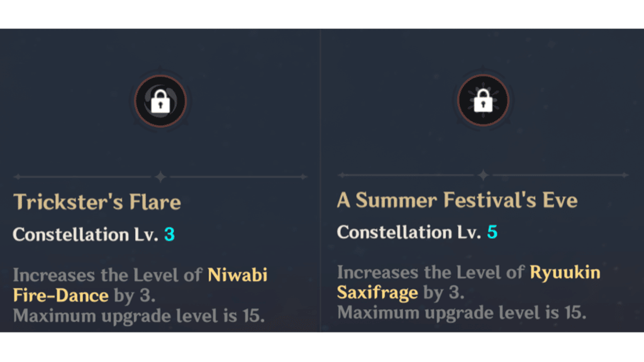The height and width of the screenshot is (362, 644).
Task: Open the Ryuukin Saxifrage skill link
Action: pyautogui.click(x=469, y=282)
